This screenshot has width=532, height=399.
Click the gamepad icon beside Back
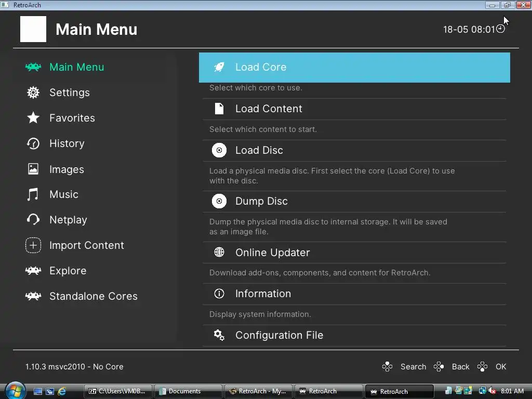438,366
